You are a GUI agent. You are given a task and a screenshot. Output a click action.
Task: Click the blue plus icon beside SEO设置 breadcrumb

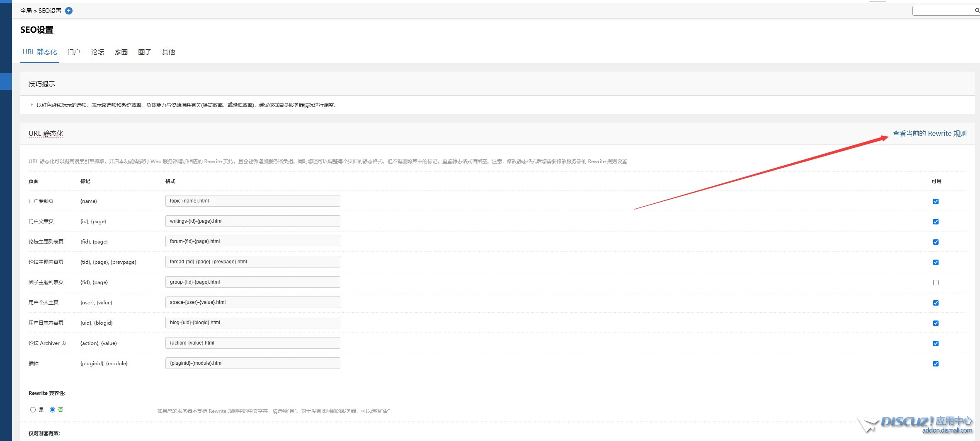(69, 11)
